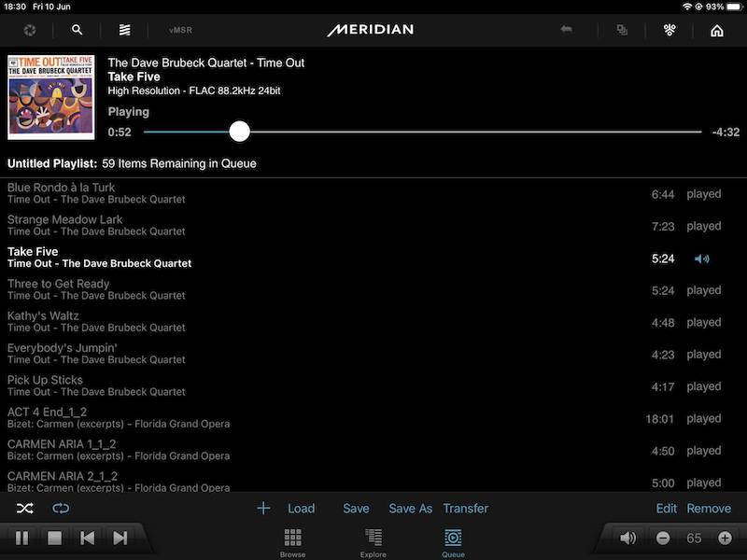Switch to the Explore tab
747x560 pixels.
click(373, 543)
